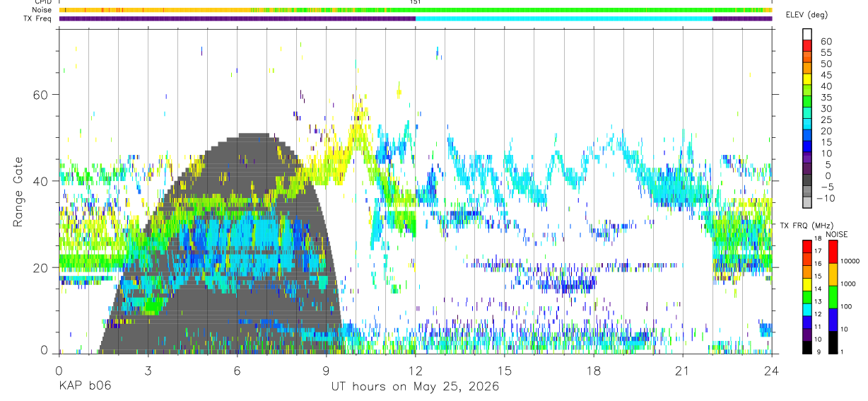Image resolution: width=868 pixels, height=401 pixels.
Task: Click the '151' CPID value above the plot
Action: 415,2
